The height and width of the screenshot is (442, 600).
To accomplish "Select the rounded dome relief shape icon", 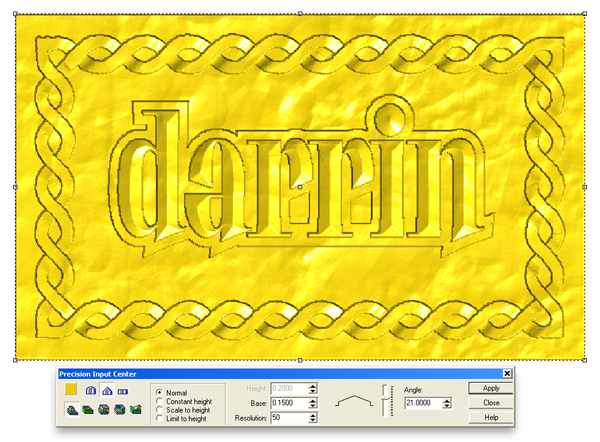I will point(91,391).
